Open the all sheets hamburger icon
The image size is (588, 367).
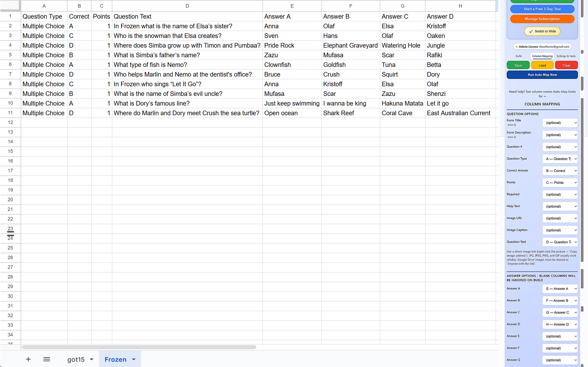click(47, 359)
